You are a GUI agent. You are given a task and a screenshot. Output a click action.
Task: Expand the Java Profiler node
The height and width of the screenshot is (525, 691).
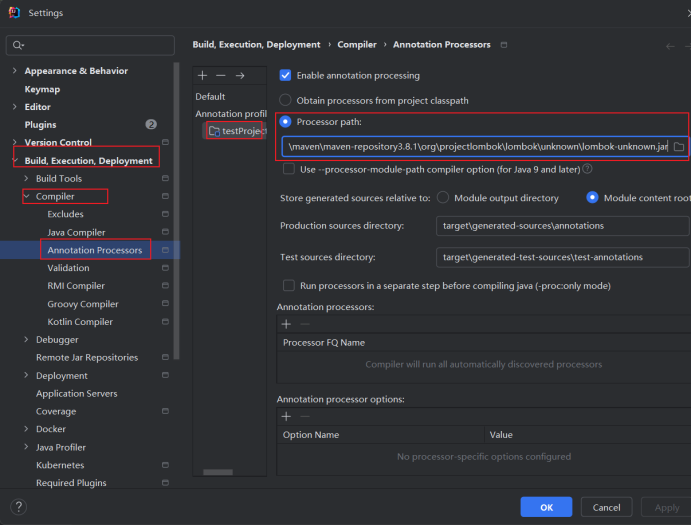click(26, 447)
